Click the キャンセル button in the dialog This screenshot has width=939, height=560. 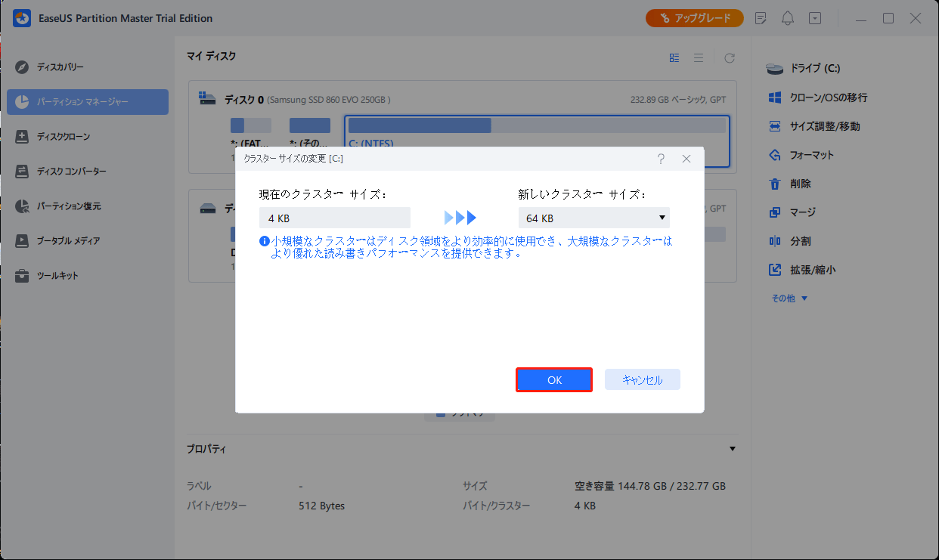coord(641,380)
